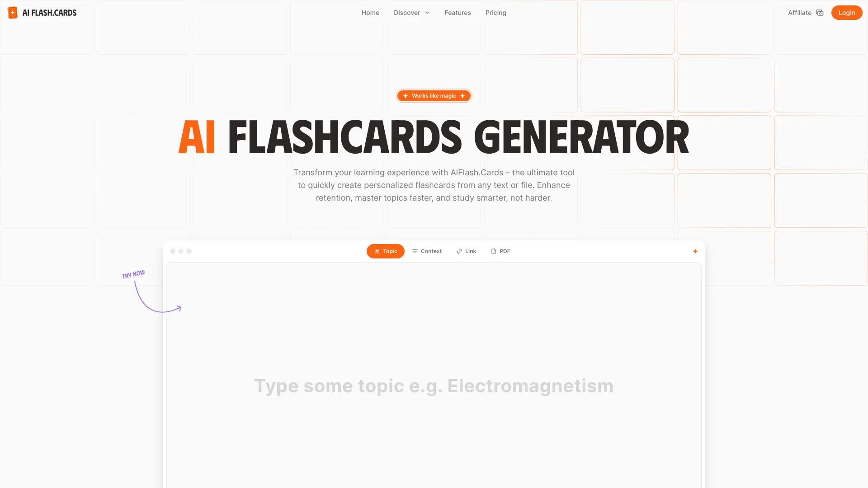
Task: Select the Context tab icon
Action: 415,251
